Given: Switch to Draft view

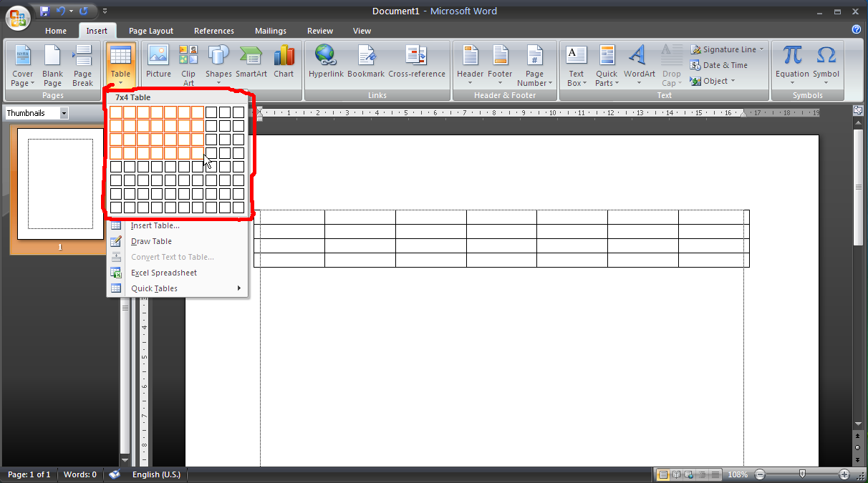Looking at the screenshot, I should point(714,474).
